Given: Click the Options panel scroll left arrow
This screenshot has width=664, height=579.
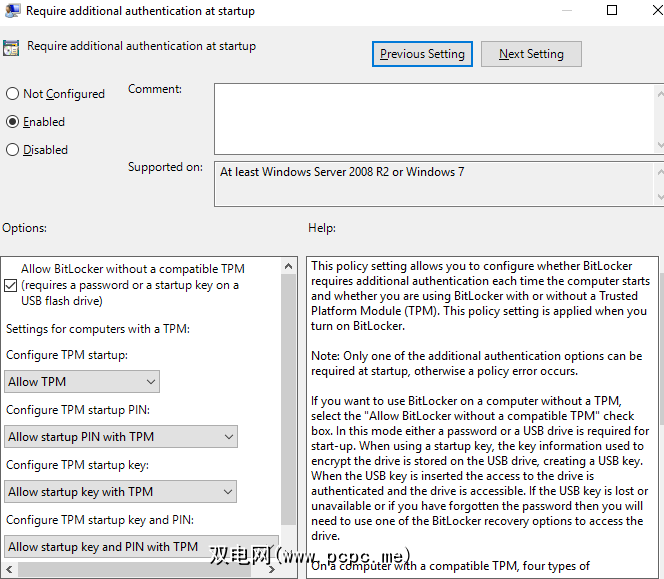Looking at the screenshot, I should 9,569.
